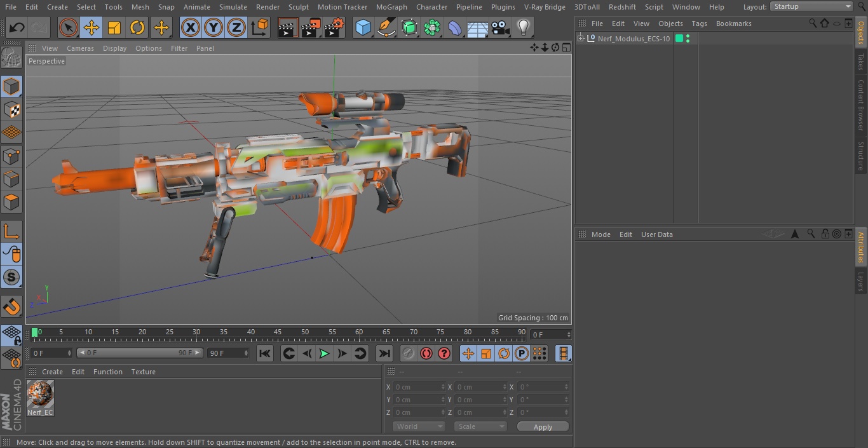Open Object Manager Tags menu
The width and height of the screenshot is (868, 448).
click(x=699, y=24)
